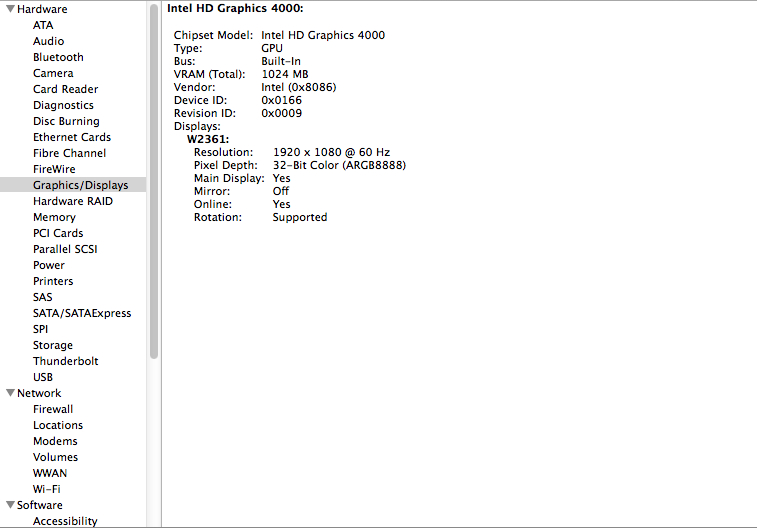Image resolution: width=757 pixels, height=528 pixels.
Task: Click the Revision ID value 0x0009
Action: [x=281, y=113]
